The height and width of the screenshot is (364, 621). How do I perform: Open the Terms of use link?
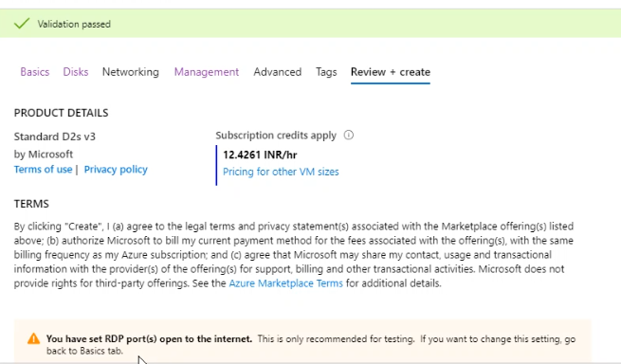point(44,169)
